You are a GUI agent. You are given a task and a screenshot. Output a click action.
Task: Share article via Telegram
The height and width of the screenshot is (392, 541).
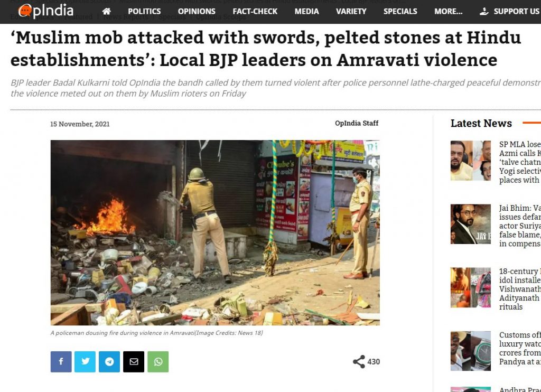click(x=109, y=362)
